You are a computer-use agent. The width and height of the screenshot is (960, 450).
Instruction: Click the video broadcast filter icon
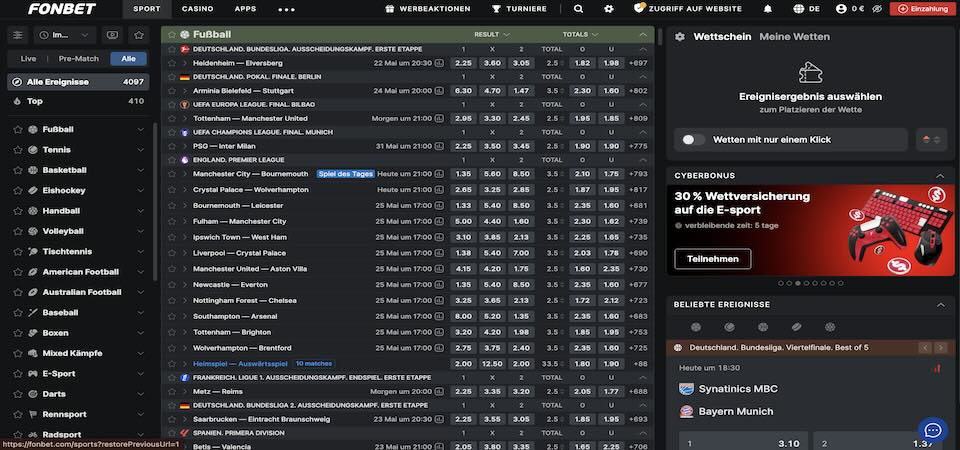(112, 35)
